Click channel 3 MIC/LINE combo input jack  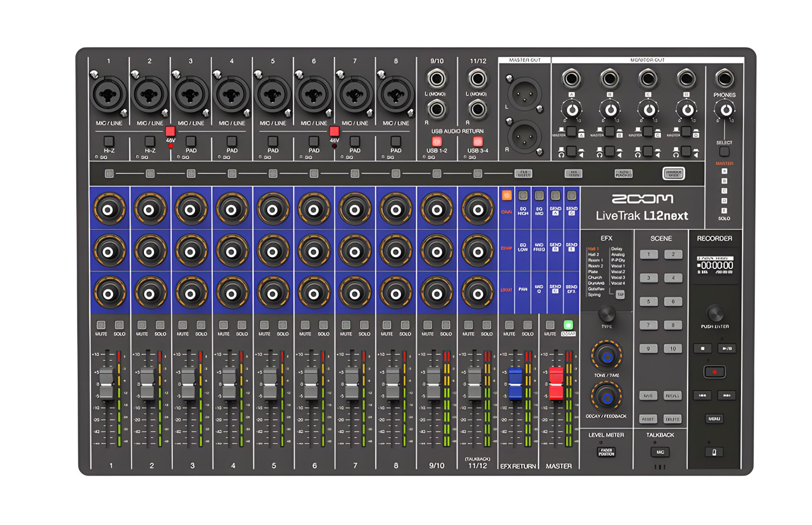191,94
